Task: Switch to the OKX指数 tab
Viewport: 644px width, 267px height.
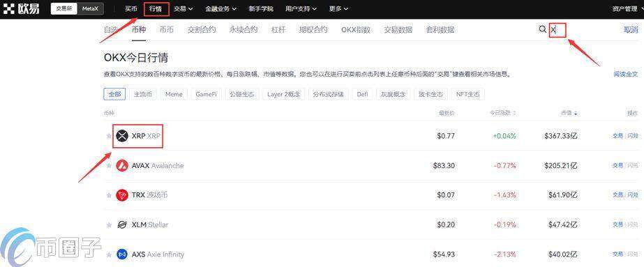Action: tap(356, 29)
